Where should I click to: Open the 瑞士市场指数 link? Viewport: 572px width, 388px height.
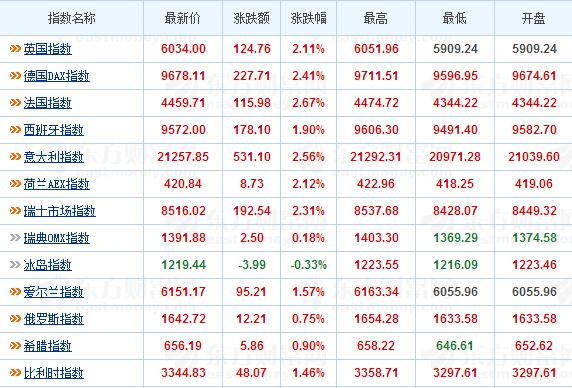coord(60,211)
